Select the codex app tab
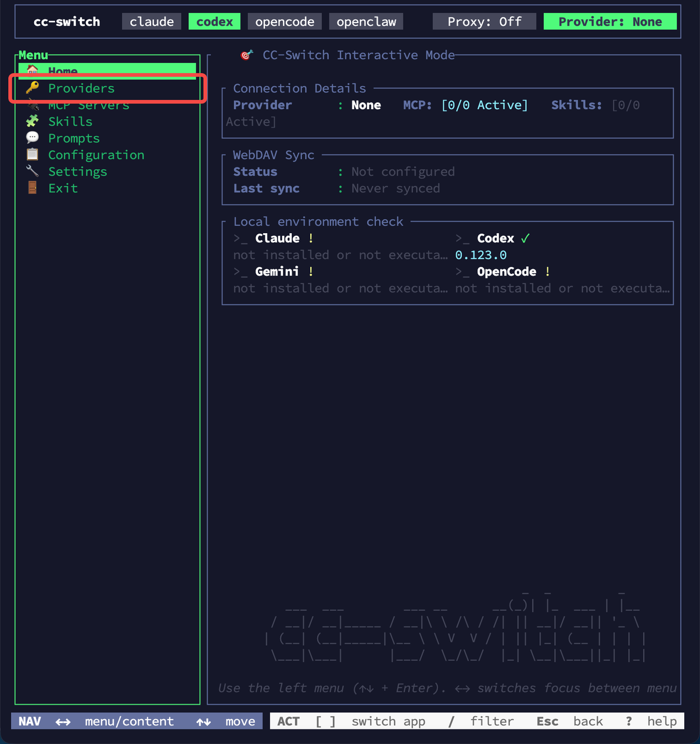The width and height of the screenshot is (700, 744). coord(214,22)
